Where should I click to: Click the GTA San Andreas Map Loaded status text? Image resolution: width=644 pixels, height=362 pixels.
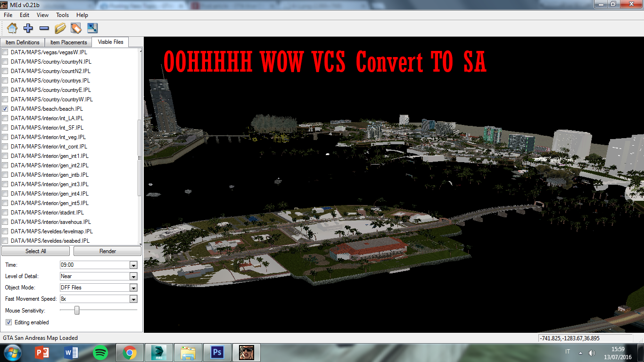pyautogui.click(x=41, y=338)
